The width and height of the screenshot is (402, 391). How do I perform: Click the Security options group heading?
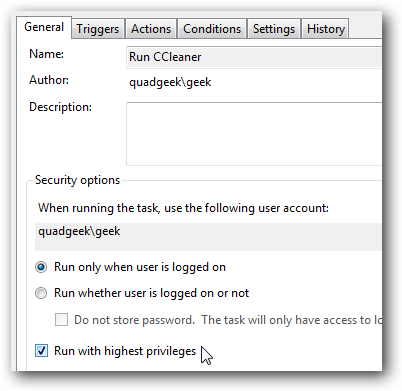pos(77,180)
